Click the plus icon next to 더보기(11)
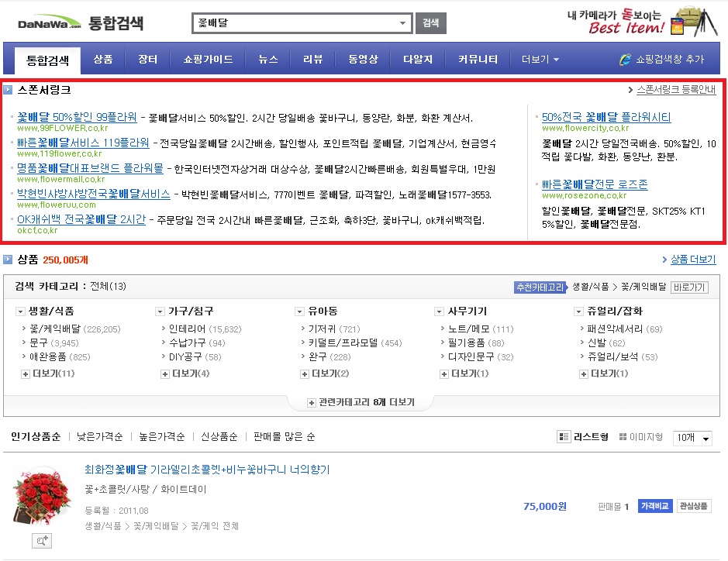 [x=26, y=374]
